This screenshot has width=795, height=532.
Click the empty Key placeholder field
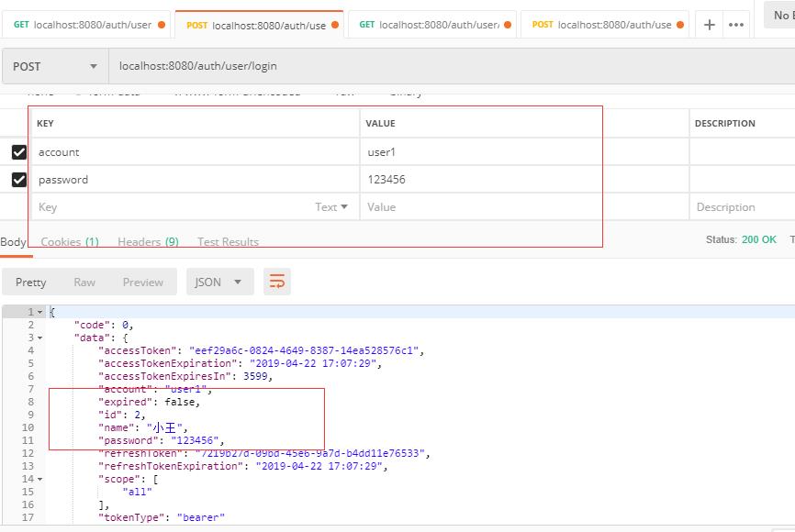pyautogui.click(x=173, y=206)
